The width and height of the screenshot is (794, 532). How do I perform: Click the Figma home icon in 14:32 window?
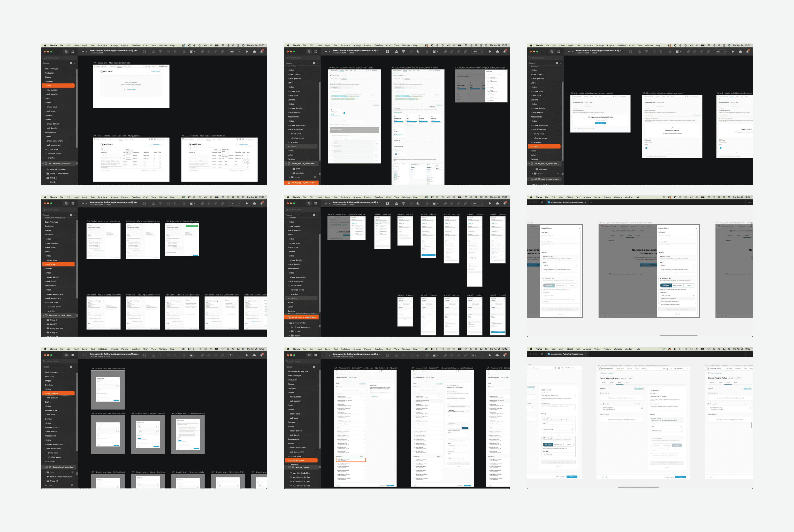pyautogui.click(x=542, y=354)
